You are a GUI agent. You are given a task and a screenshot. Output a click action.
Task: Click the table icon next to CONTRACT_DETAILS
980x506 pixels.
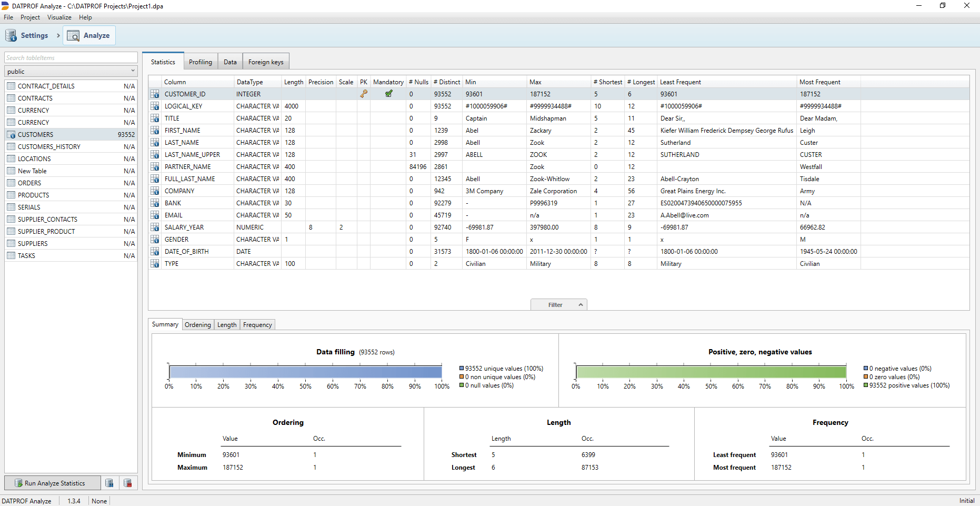coord(11,86)
